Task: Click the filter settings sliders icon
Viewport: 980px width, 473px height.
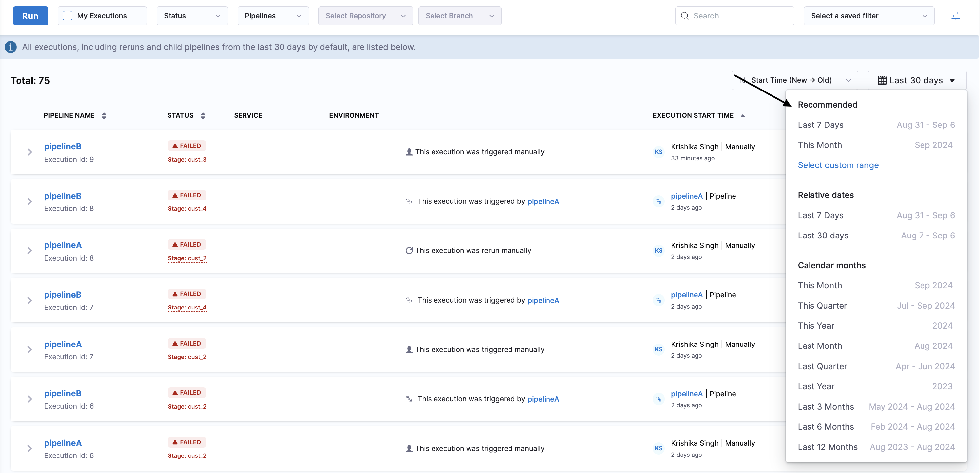Action: [955, 16]
